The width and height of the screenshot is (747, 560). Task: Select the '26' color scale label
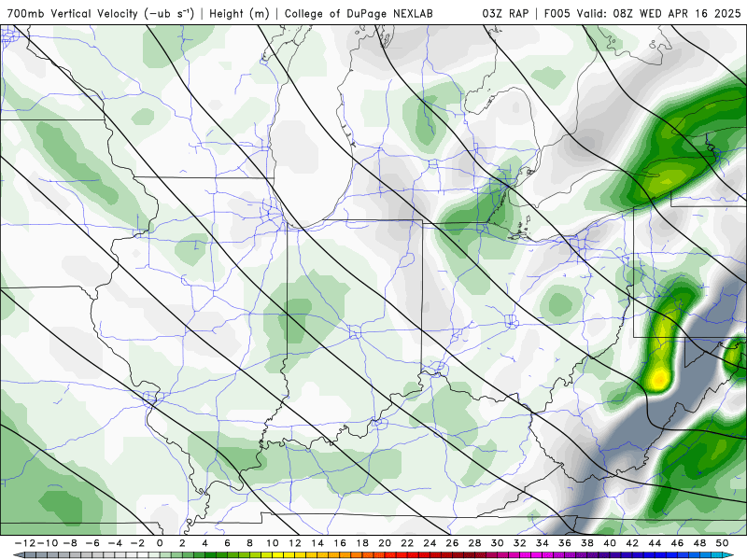tap(452, 543)
